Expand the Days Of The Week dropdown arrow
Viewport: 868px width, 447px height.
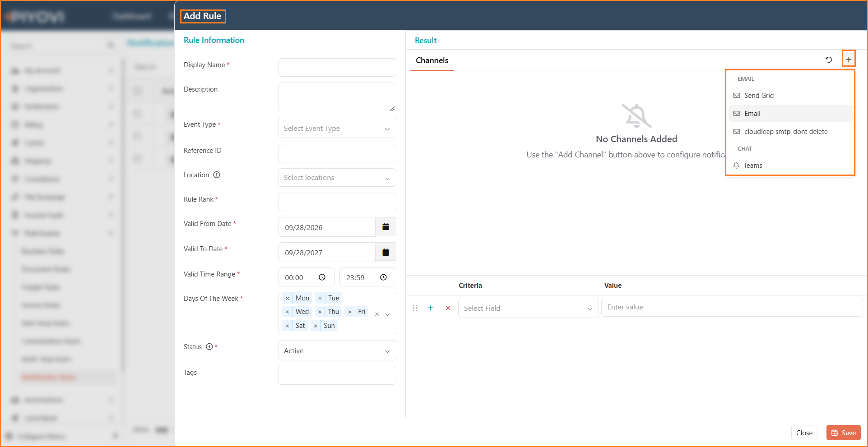tap(387, 314)
